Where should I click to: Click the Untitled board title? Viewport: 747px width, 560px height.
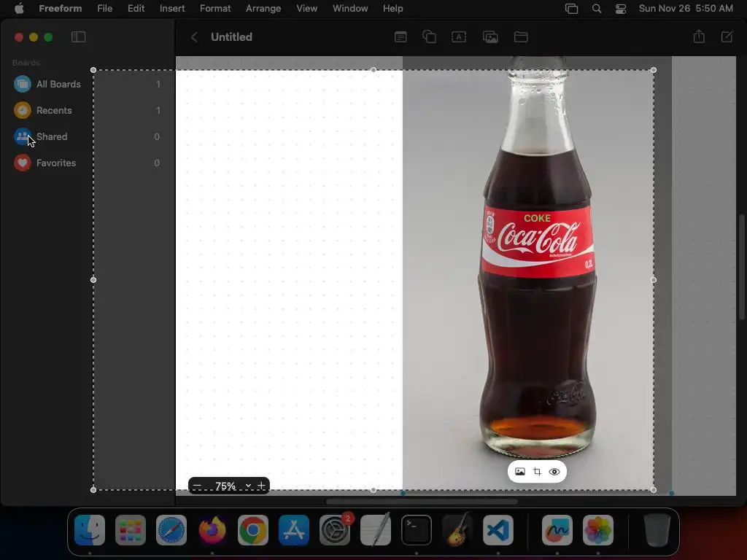(x=231, y=37)
